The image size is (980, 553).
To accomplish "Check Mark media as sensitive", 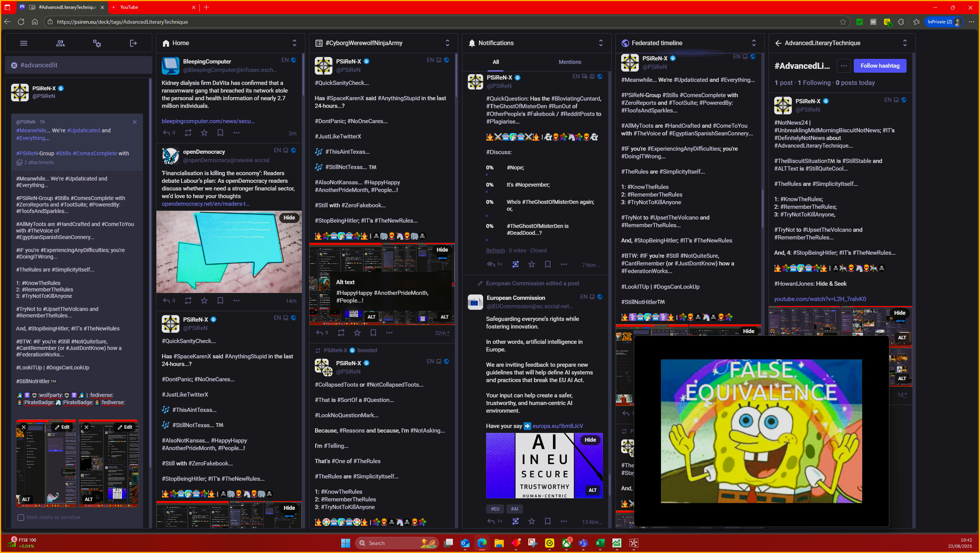I will [21, 517].
